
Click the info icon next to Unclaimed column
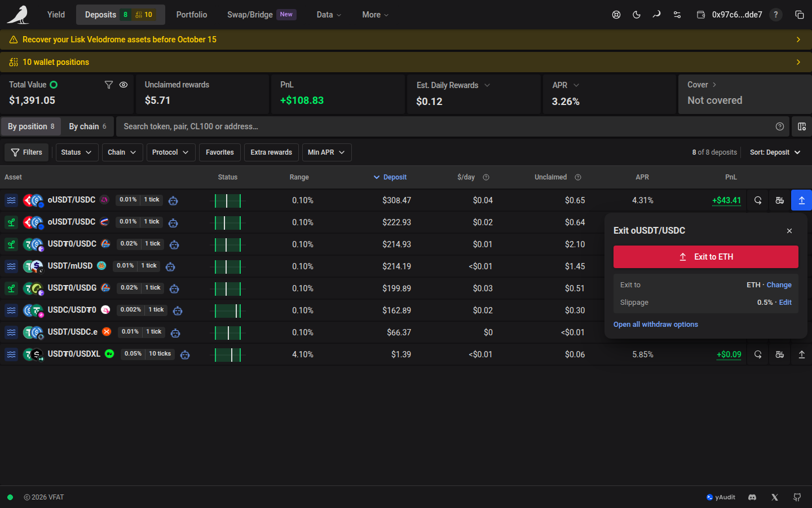point(578,177)
